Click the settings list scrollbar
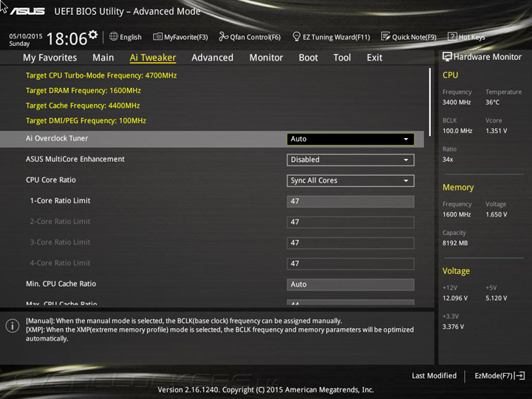The image size is (532, 399). click(x=430, y=102)
